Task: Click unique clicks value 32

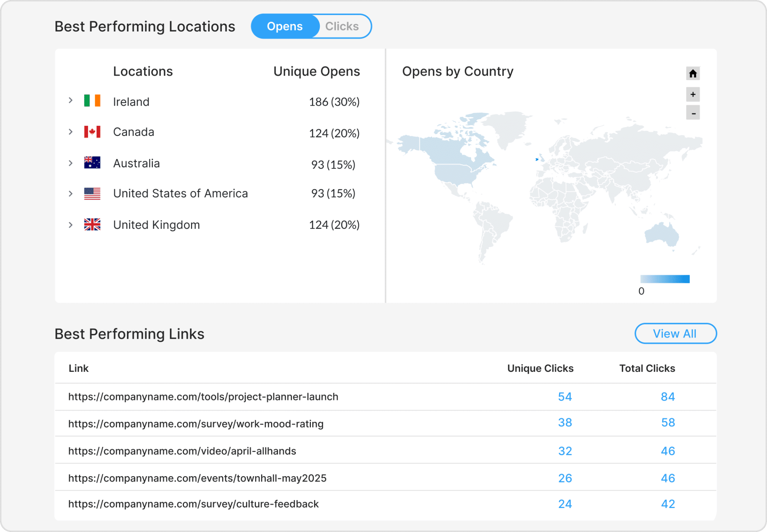Action: click(x=565, y=451)
